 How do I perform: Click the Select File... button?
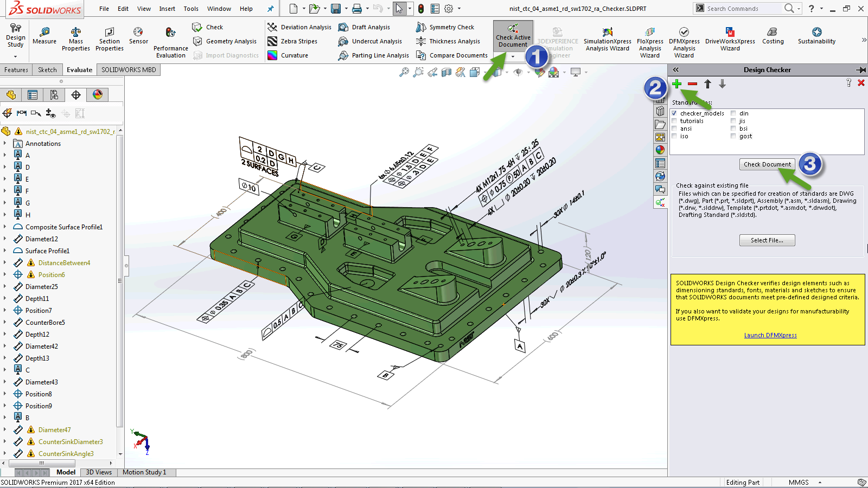tap(767, 240)
